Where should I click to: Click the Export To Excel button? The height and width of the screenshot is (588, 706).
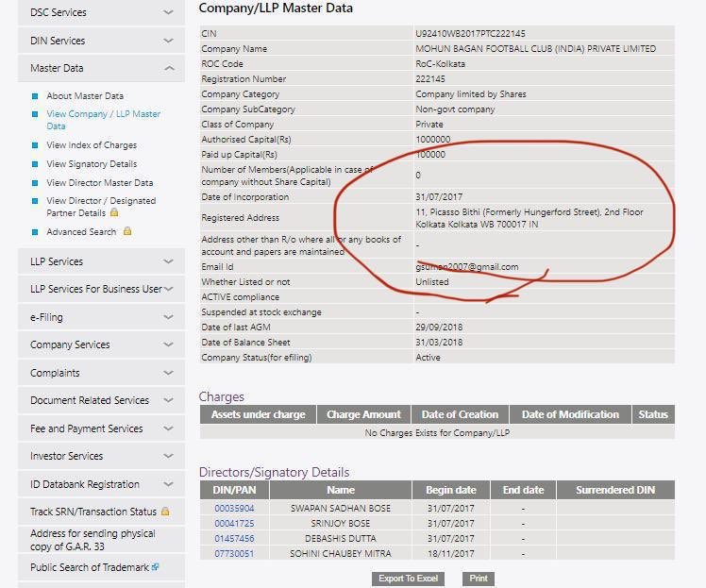click(408, 579)
